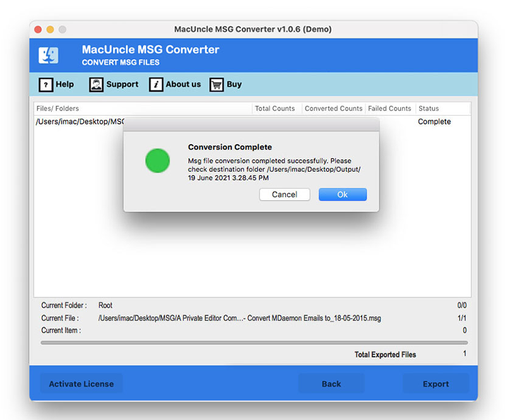This screenshot has width=505, height=420.
Task: Click the Status column header
Action: pyautogui.click(x=443, y=108)
